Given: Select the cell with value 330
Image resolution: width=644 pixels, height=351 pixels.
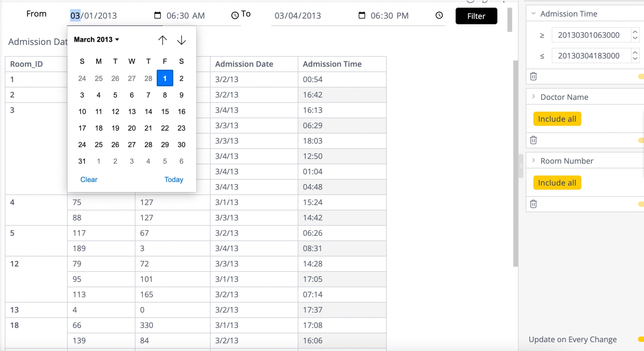Looking at the screenshot, I should [x=172, y=325].
